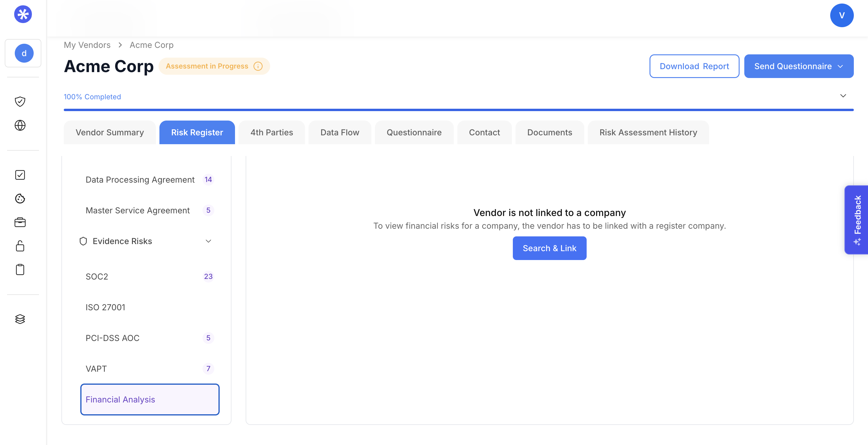
Task: Open the Feedback side tab
Action: pyautogui.click(x=857, y=220)
